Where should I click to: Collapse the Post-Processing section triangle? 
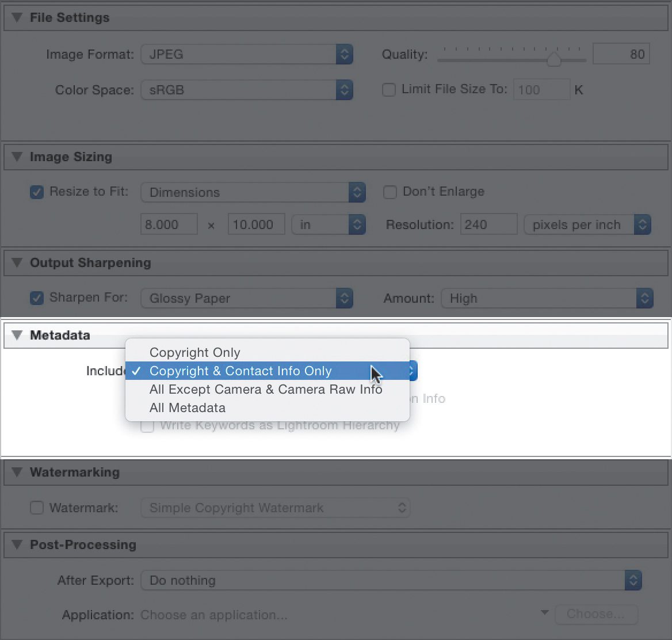click(17, 545)
